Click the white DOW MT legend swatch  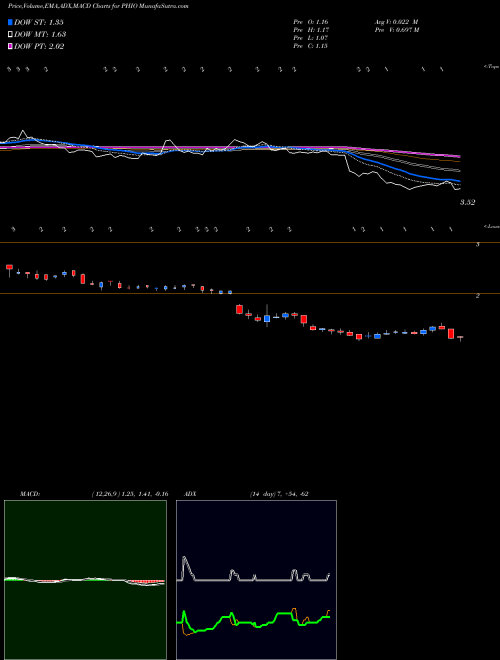click(10, 35)
